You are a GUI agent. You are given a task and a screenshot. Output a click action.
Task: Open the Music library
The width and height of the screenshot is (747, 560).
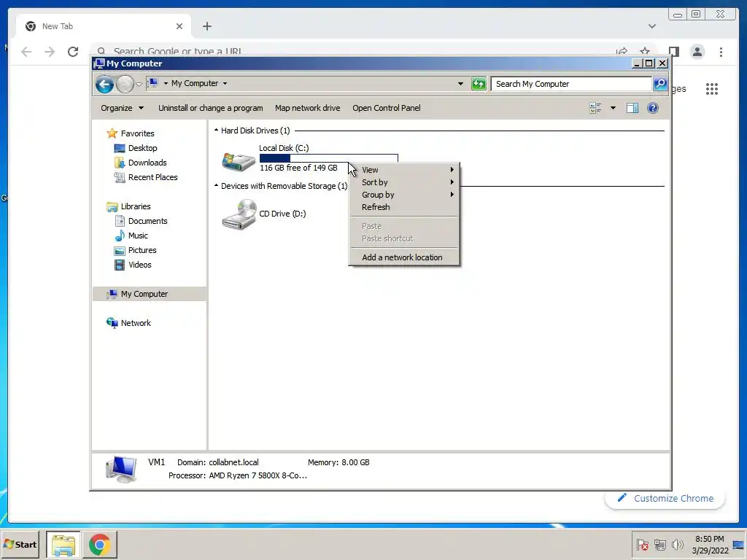[138, 236]
